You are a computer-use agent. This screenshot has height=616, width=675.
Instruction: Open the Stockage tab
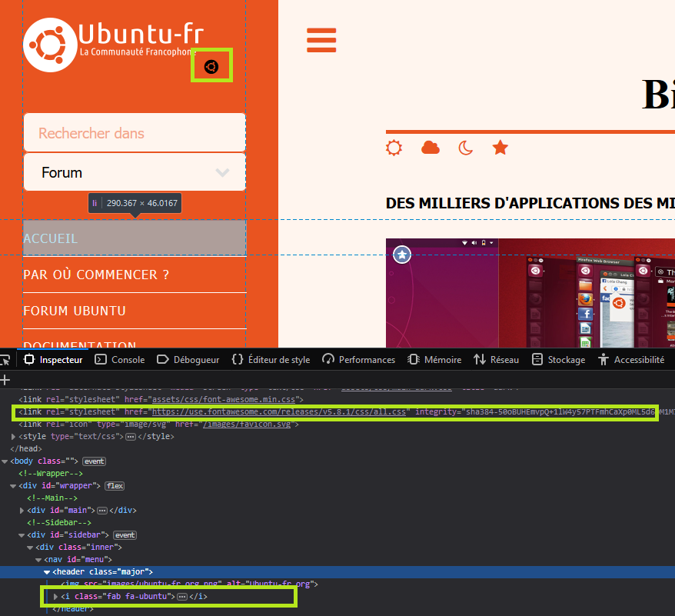(558, 360)
